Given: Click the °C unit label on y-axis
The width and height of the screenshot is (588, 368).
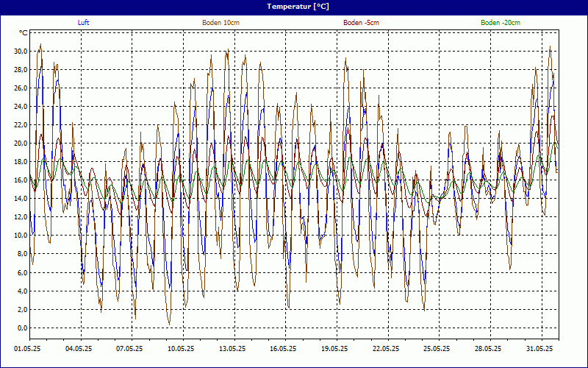Looking at the screenshot, I should pyautogui.click(x=24, y=33).
